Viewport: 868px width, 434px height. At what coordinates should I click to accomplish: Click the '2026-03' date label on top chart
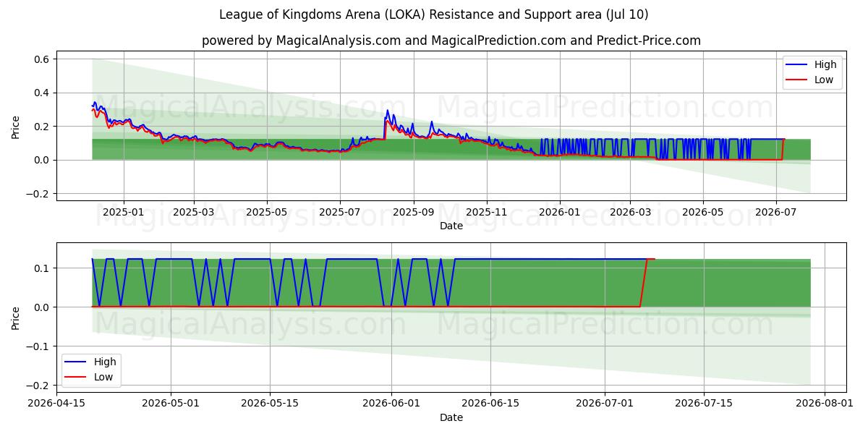point(630,212)
